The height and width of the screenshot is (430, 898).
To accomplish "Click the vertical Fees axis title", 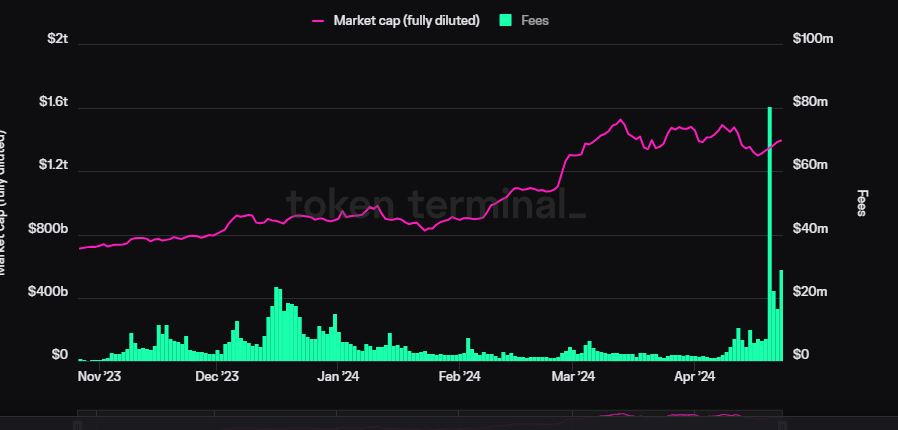I will 862,202.
